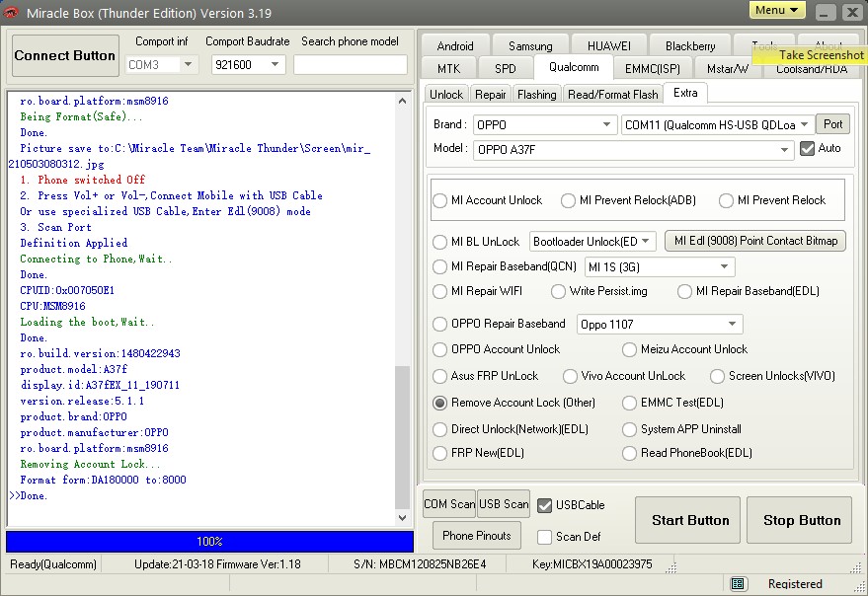Expand the Model OPPO A37F dropdown
This screenshot has width=868, height=596.
(x=784, y=149)
